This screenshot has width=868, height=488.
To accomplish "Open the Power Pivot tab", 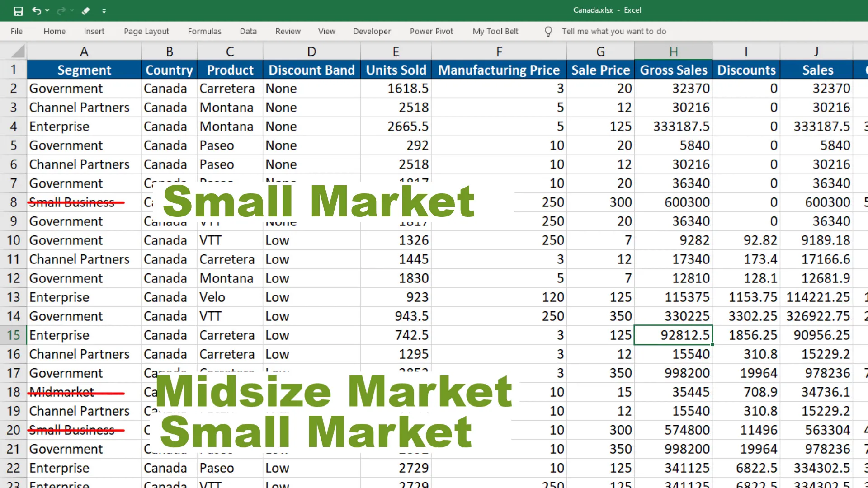I will tap(431, 31).
